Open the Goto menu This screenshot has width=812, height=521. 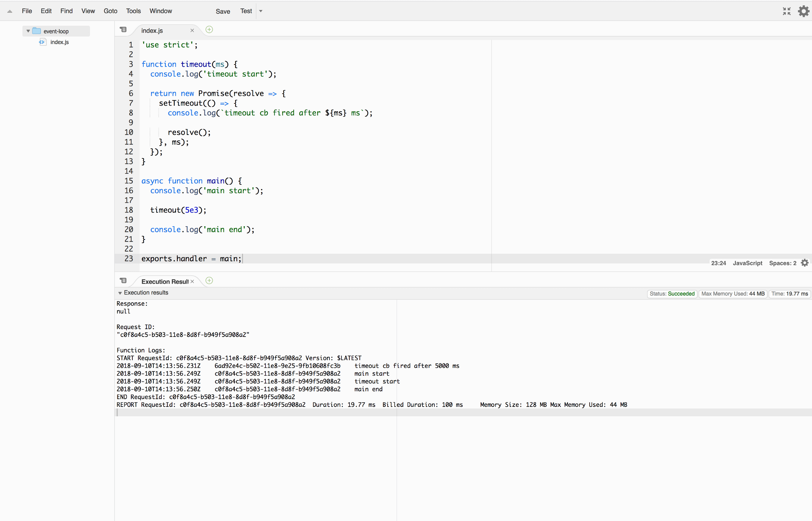(x=110, y=11)
